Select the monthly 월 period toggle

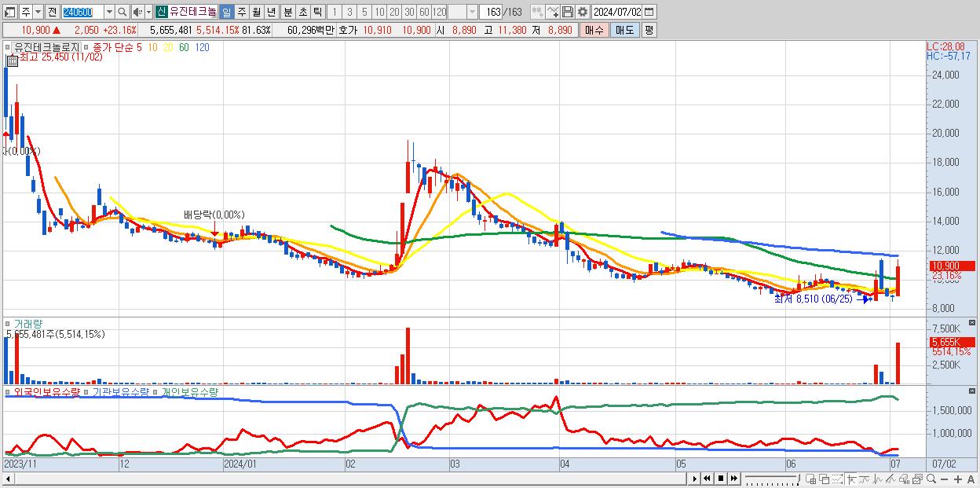[x=256, y=12]
